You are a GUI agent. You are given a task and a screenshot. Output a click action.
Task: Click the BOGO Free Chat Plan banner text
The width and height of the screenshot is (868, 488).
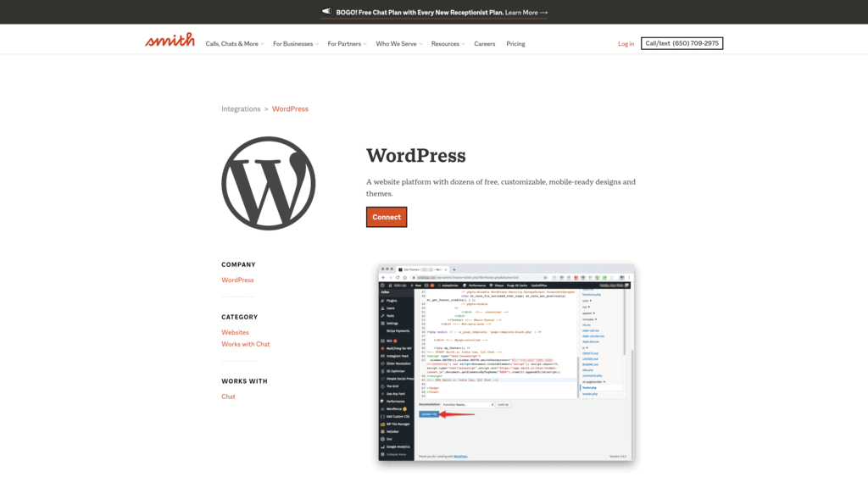tap(420, 12)
